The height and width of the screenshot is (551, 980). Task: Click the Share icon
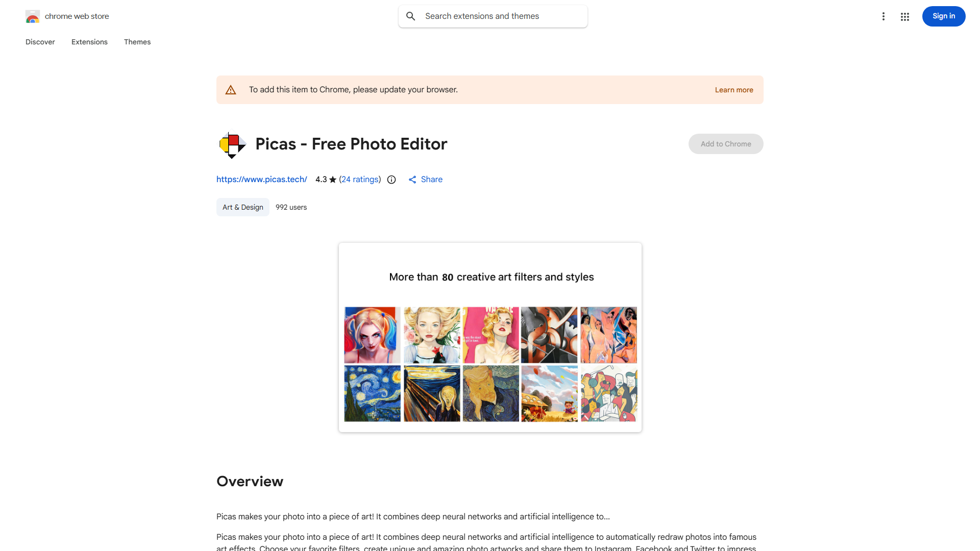(412, 180)
